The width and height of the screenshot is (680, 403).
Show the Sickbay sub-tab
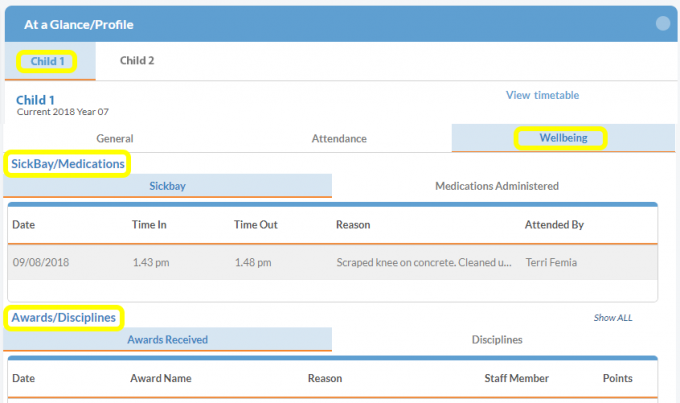point(167,186)
